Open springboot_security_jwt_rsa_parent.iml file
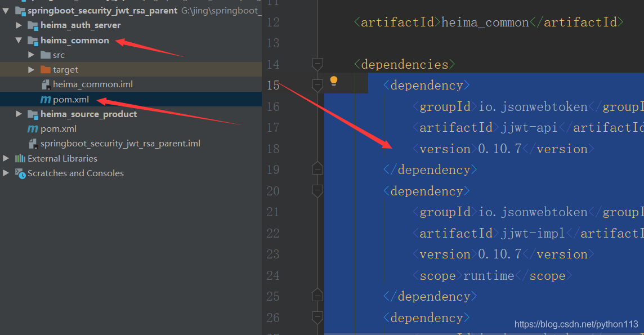The width and height of the screenshot is (644, 335). click(120, 143)
